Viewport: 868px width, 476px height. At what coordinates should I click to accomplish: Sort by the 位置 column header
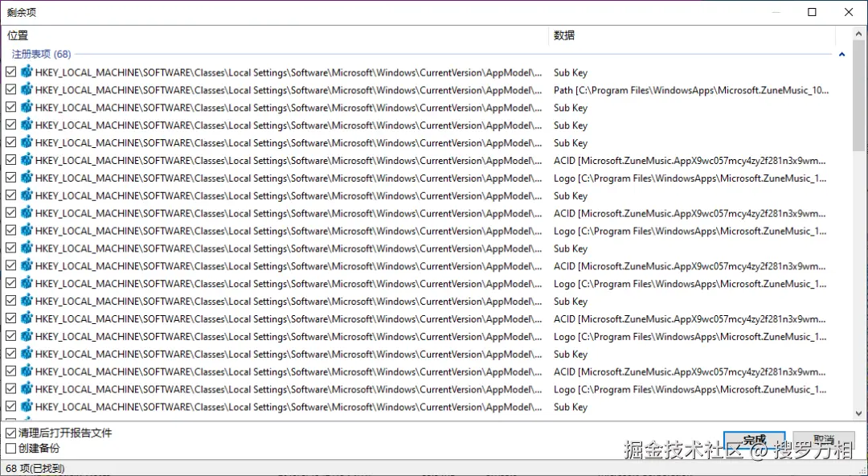click(x=275, y=35)
